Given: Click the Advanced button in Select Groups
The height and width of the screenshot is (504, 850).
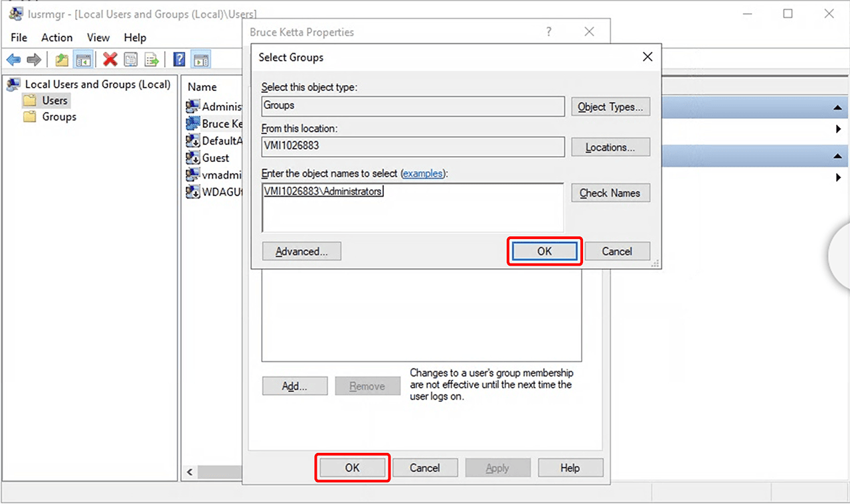Looking at the screenshot, I should click(301, 252).
